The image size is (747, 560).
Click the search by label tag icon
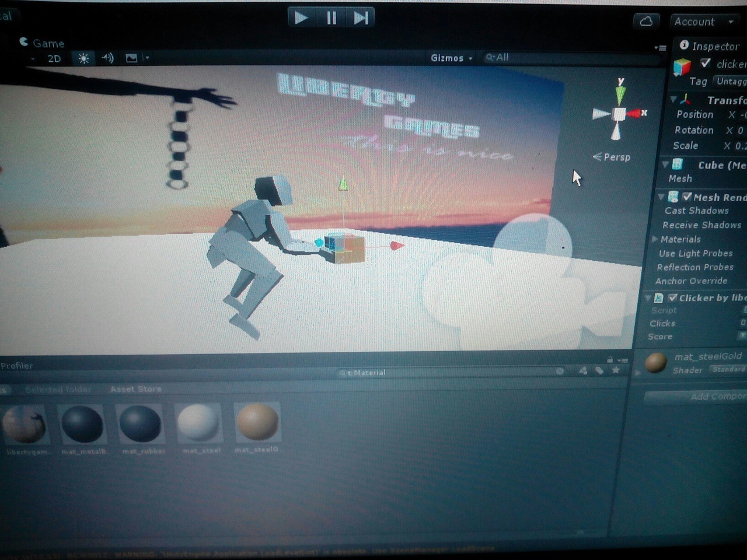[x=599, y=370]
